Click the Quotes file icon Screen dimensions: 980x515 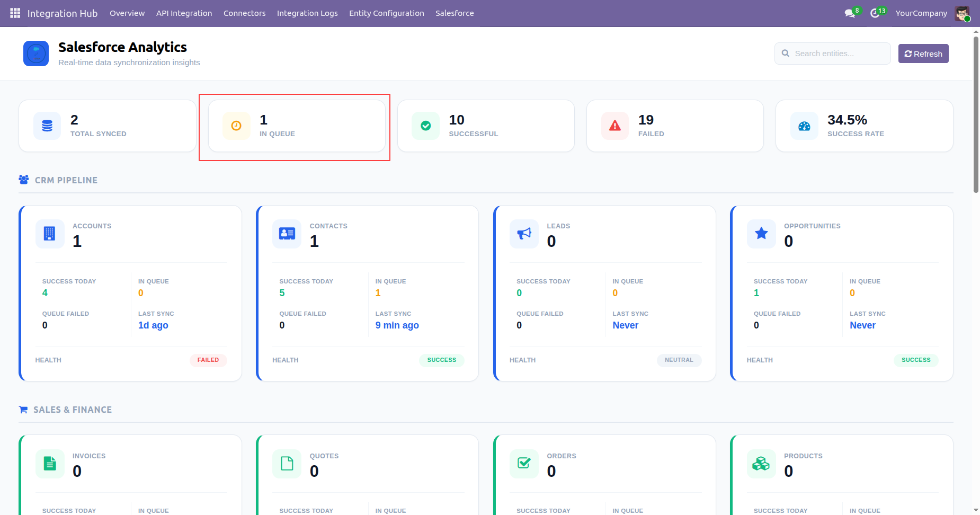tap(287, 464)
